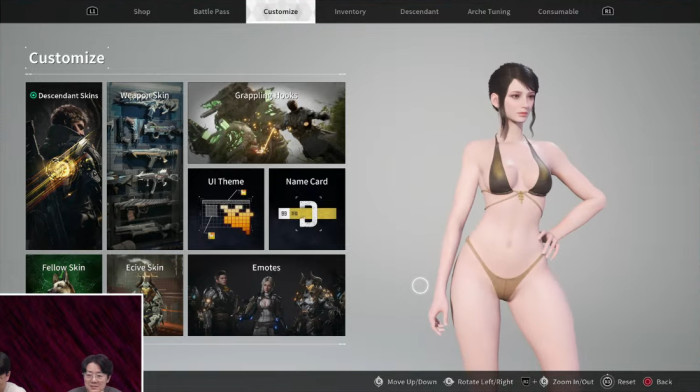Open the Weapon Skin tile
Viewport: 700px width, 392px height.
click(145, 166)
